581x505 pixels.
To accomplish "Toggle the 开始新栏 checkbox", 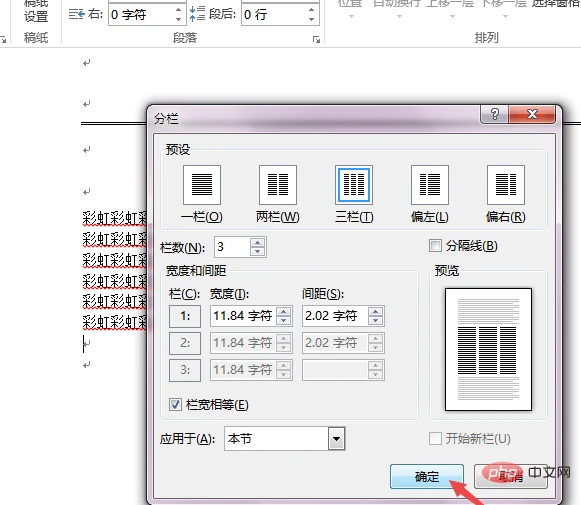I will point(435,438).
